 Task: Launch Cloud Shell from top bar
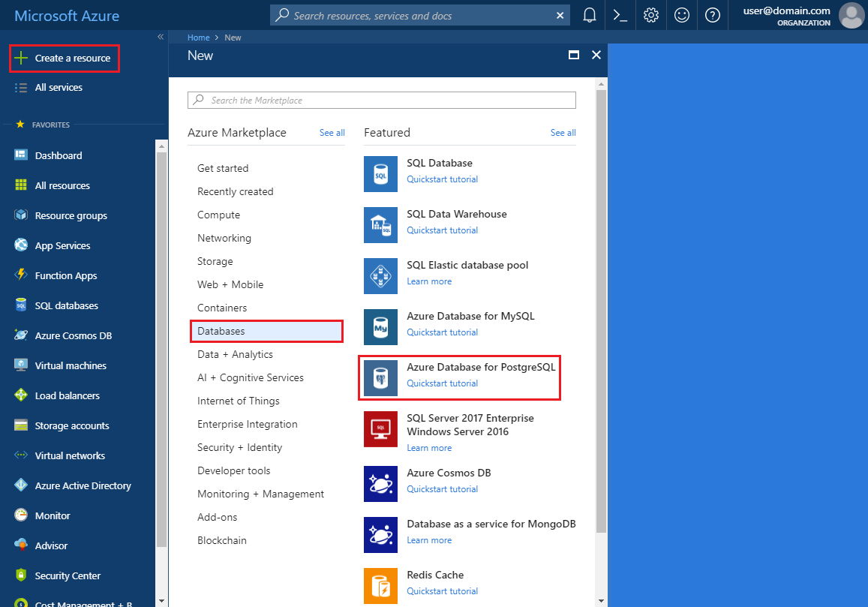point(620,15)
